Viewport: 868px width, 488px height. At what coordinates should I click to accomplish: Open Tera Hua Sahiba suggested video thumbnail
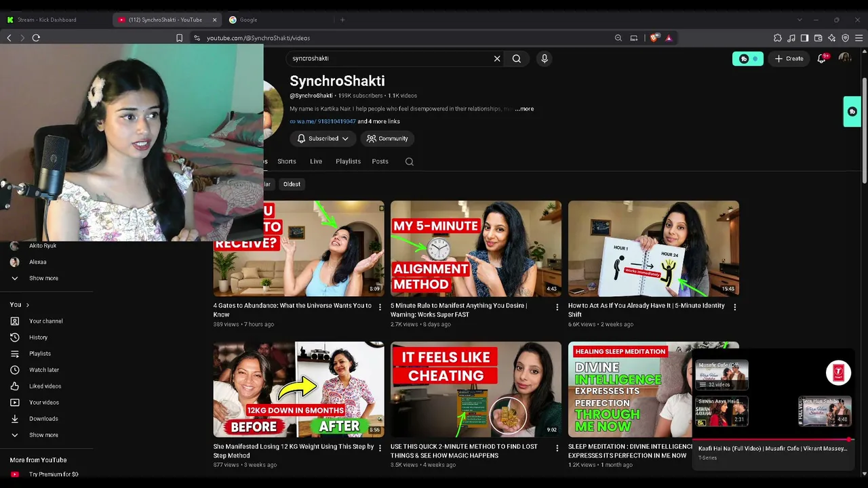[824, 411]
